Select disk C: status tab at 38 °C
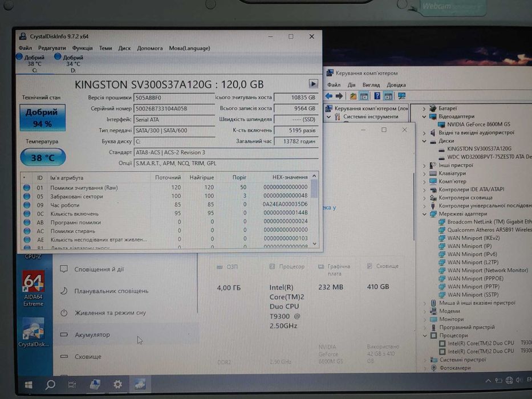Screen dimensions: 532x399 click(x=34, y=63)
